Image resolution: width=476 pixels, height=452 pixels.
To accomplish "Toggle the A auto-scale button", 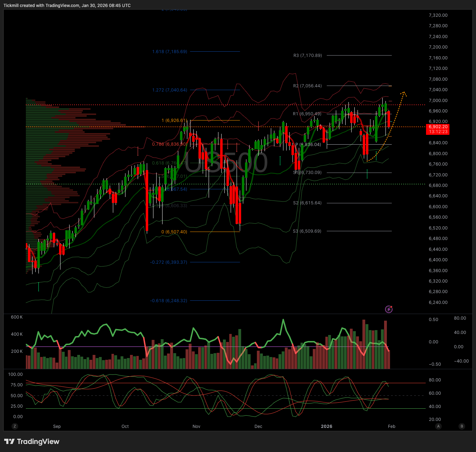I will pyautogui.click(x=438, y=426).
